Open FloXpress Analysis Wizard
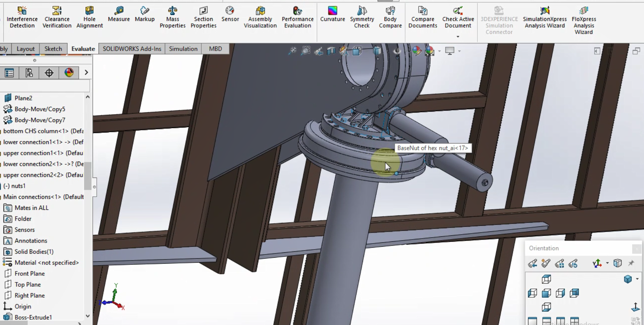644x325 pixels. point(584,20)
